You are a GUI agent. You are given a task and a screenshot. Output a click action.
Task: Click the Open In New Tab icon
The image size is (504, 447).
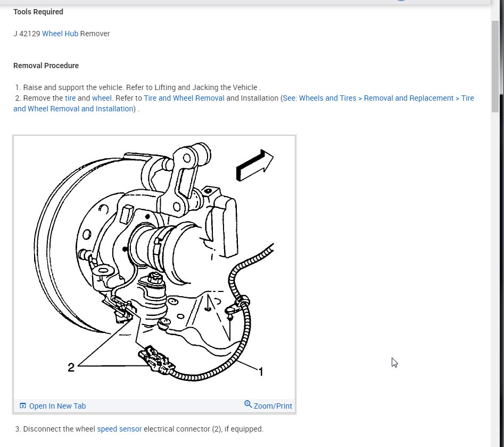click(x=23, y=406)
